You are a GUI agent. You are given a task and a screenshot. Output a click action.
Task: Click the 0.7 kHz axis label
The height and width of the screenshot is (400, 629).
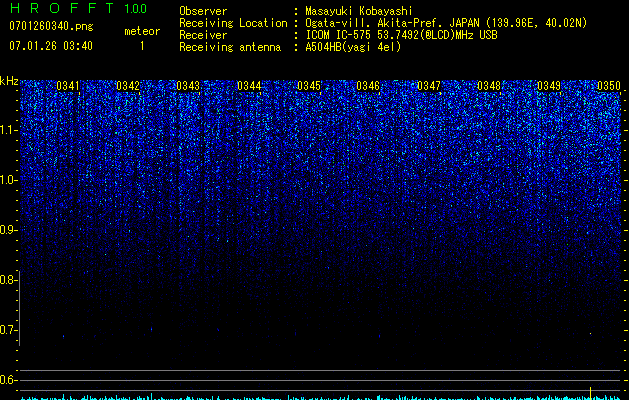pyautogui.click(x=9, y=330)
